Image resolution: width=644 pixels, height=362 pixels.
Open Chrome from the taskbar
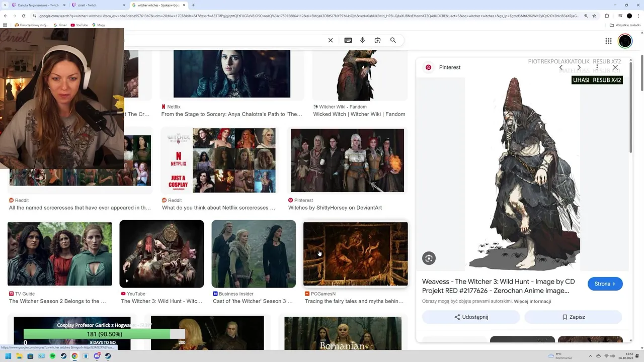74,356
